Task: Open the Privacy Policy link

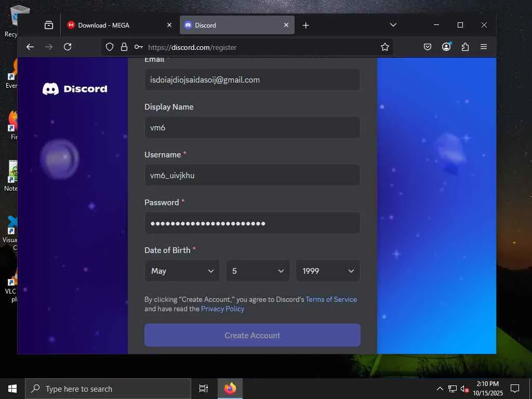Action: [222, 309]
